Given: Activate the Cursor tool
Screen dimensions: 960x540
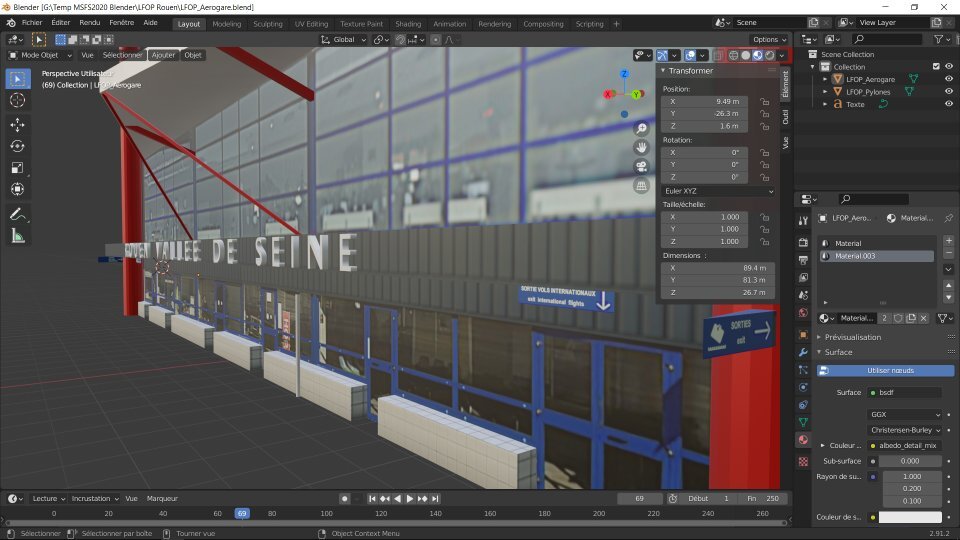Looking at the screenshot, I should [x=17, y=101].
